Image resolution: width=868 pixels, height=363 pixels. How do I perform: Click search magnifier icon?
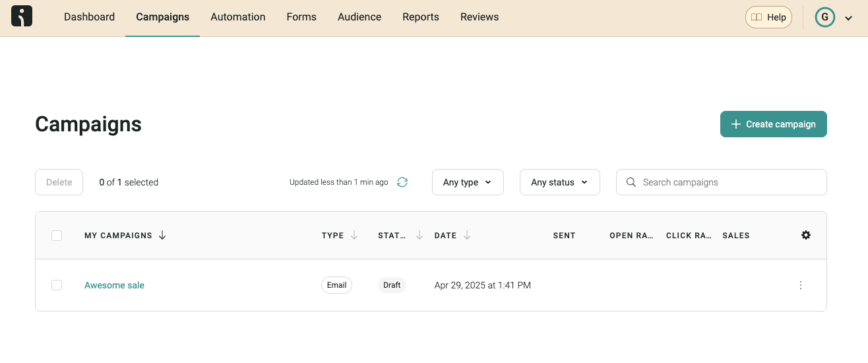631,182
